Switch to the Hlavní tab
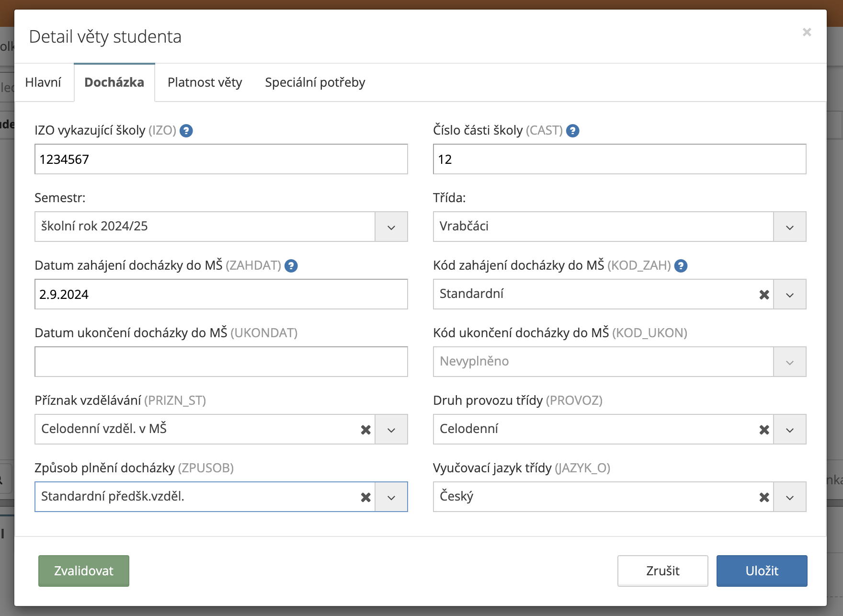Image resolution: width=843 pixels, height=616 pixels. pyautogui.click(x=43, y=82)
